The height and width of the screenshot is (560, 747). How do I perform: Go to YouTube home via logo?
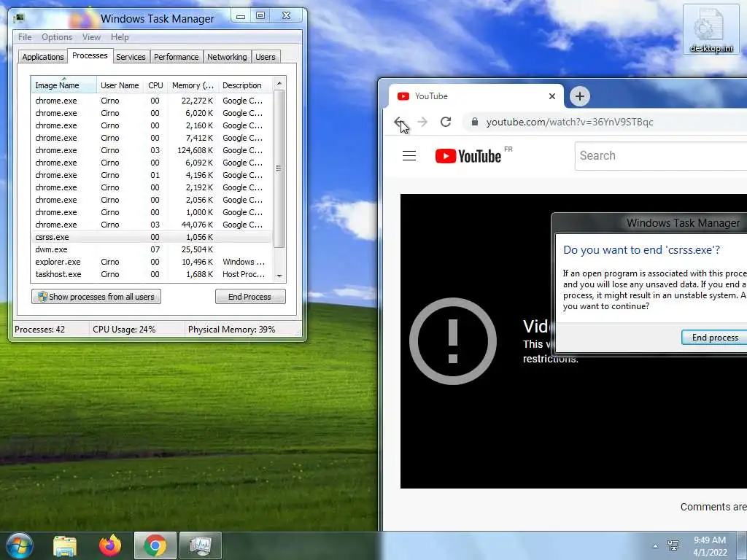468,156
